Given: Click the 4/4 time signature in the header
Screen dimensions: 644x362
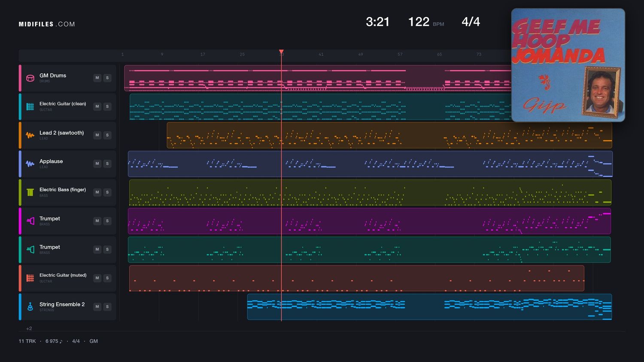Looking at the screenshot, I should coord(471,22).
